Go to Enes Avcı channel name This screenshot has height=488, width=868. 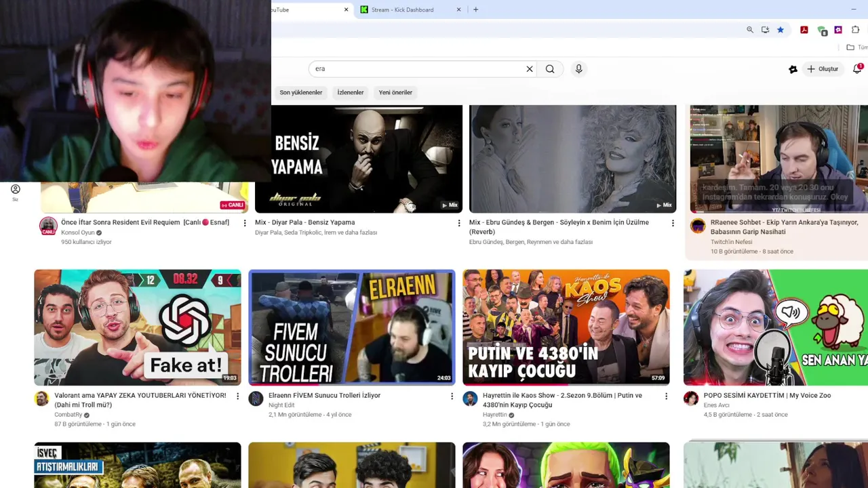pyautogui.click(x=717, y=405)
